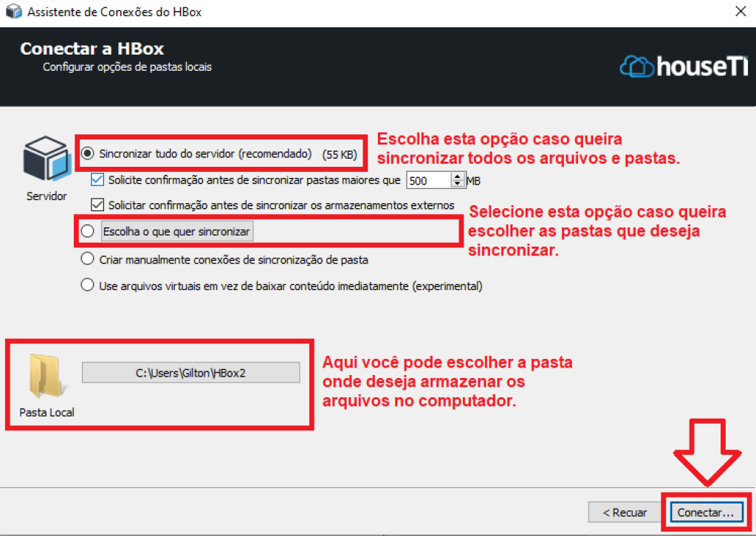Select 'Criar manualmente conexões' radio option
756x536 pixels.
click(87, 259)
